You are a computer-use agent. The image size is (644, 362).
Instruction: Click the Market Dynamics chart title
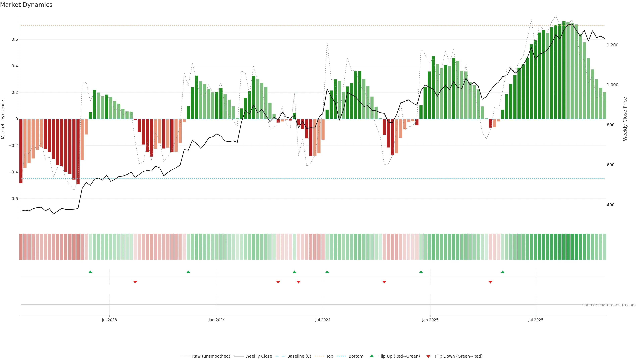click(x=26, y=5)
